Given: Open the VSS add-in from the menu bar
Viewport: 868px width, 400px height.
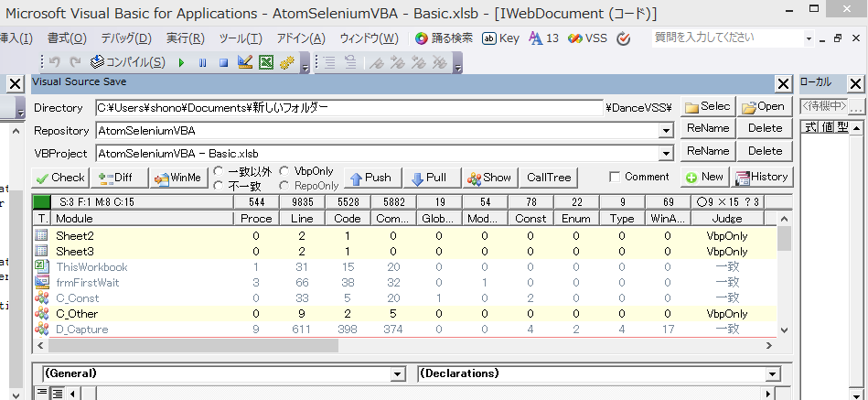Looking at the screenshot, I should pos(587,38).
